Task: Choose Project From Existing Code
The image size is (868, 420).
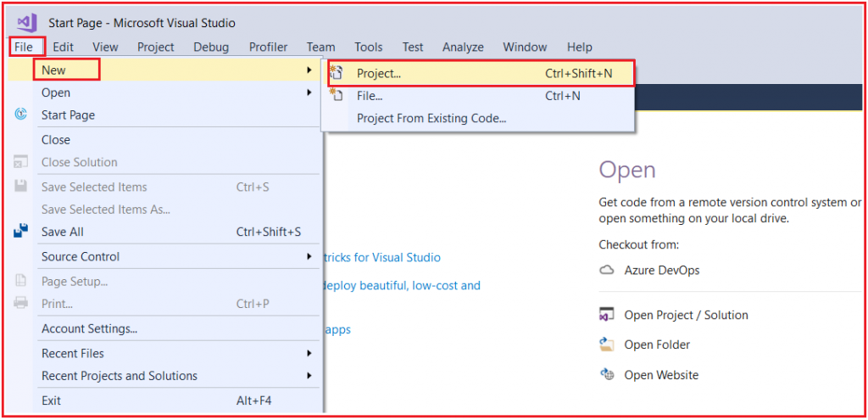Action: 431,118
